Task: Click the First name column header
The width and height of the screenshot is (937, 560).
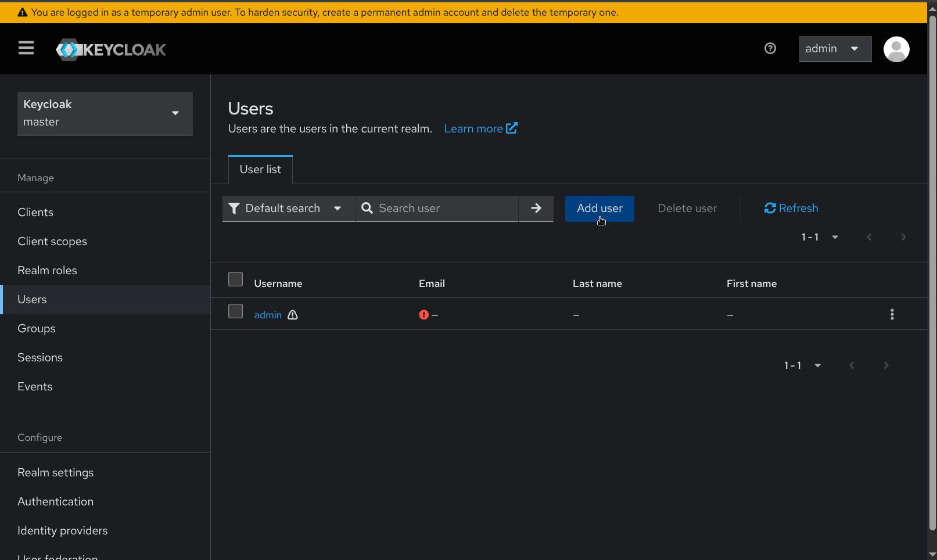Action: coord(752,283)
